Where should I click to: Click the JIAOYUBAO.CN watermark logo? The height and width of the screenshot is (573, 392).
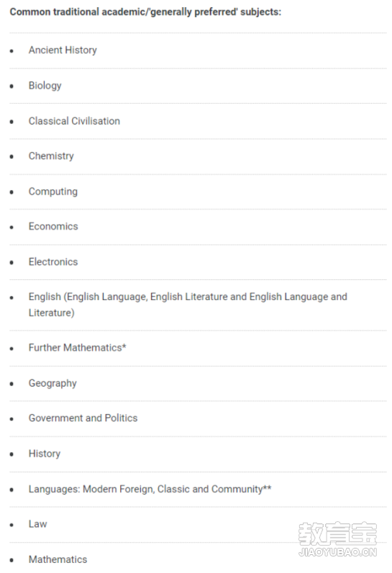pos(337,539)
